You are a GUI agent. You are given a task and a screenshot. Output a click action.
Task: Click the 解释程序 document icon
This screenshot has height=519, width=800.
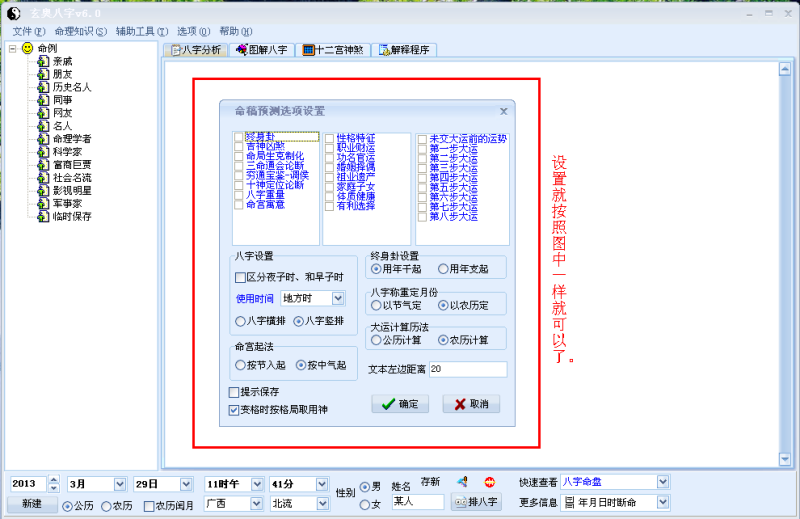[385, 50]
